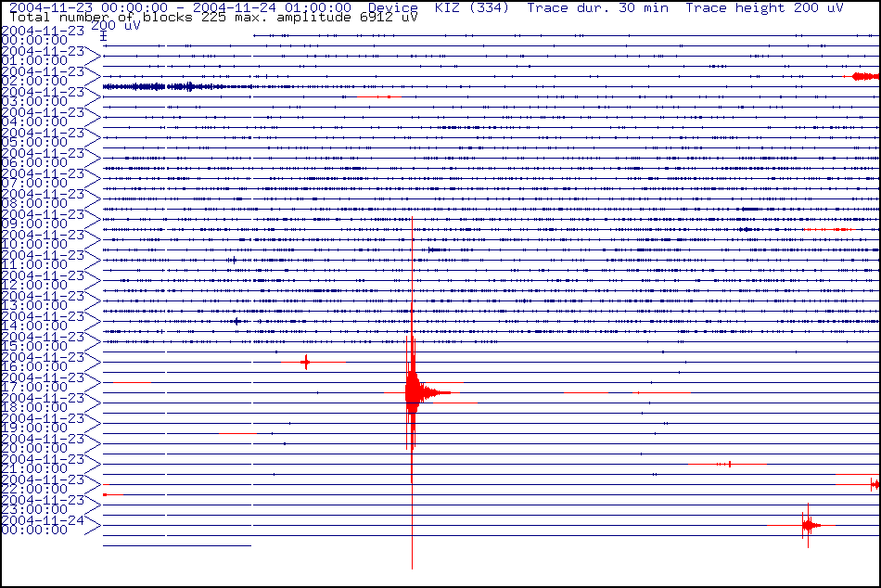This screenshot has width=881, height=588.
Task: Pick the 2004-11-23 05:00:00 time label
Action: coord(43,137)
